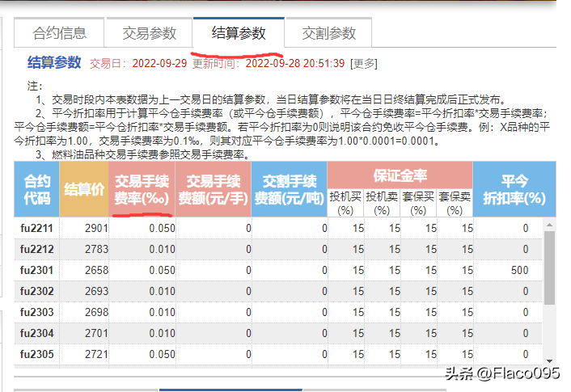Image resolution: width=571 pixels, height=392 pixels.
Task: Click the 套保卖(%) sub-header
Action: coord(455,203)
